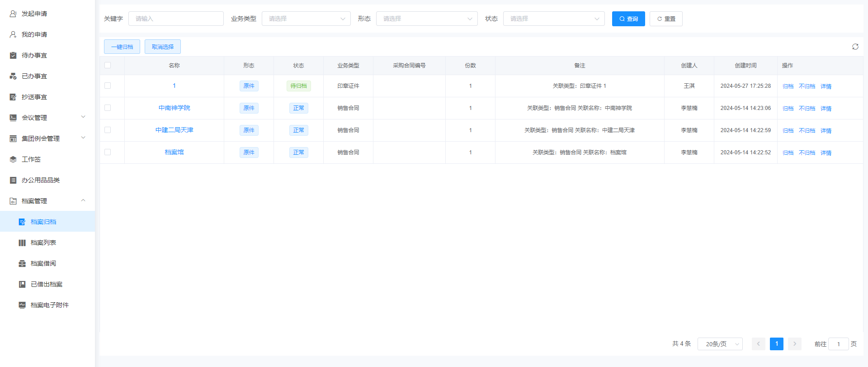Open the 业务类型 dropdown filter
868x367 pixels.
(x=306, y=19)
